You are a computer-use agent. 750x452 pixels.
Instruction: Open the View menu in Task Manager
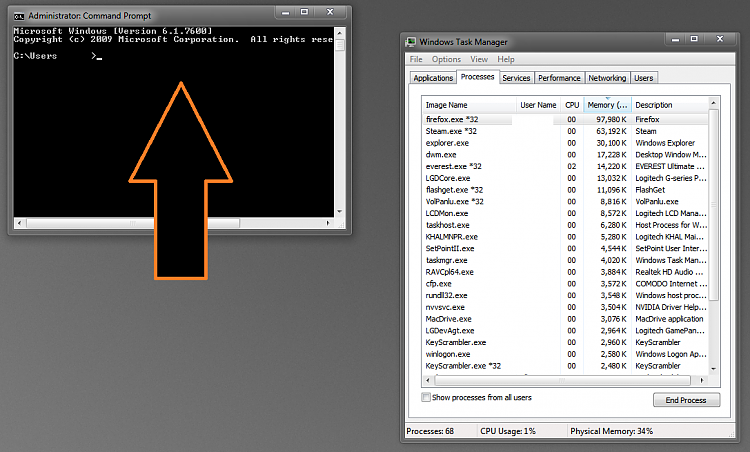tap(479, 59)
